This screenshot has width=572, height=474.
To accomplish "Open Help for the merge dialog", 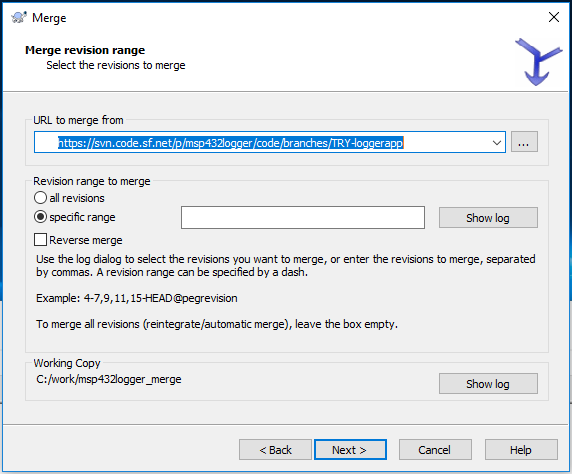I will pyautogui.click(x=521, y=450).
